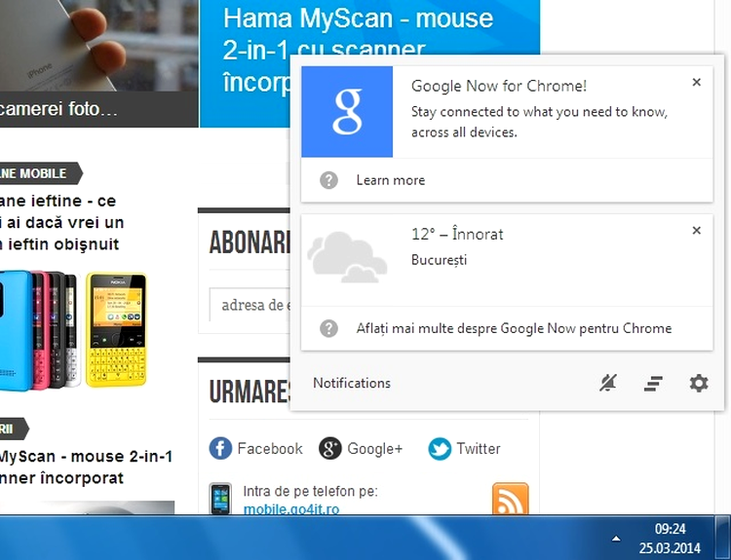Show hidden icons arrow in system tray
The height and width of the screenshot is (560, 731).
(616, 539)
